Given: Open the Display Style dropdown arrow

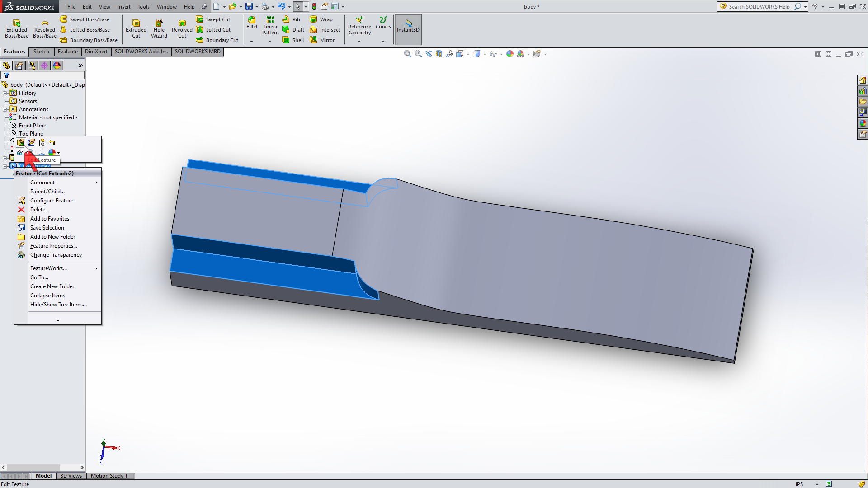Looking at the screenshot, I should coord(484,54).
